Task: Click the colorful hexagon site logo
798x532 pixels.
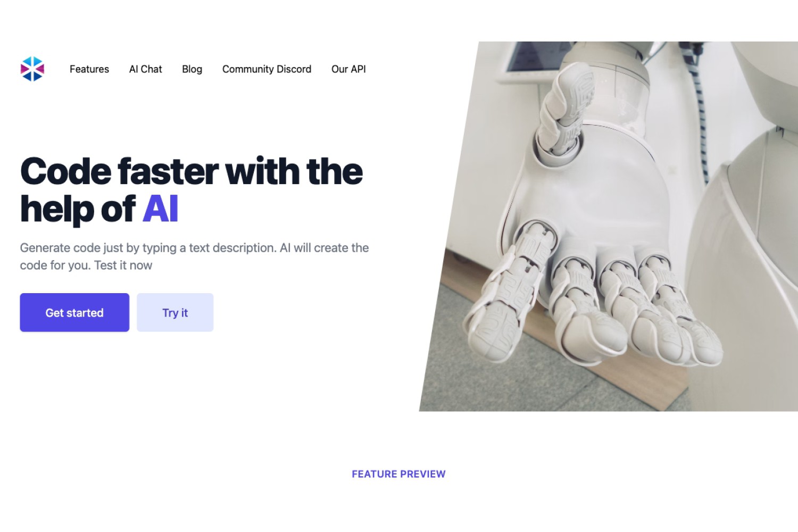Action: [x=32, y=69]
